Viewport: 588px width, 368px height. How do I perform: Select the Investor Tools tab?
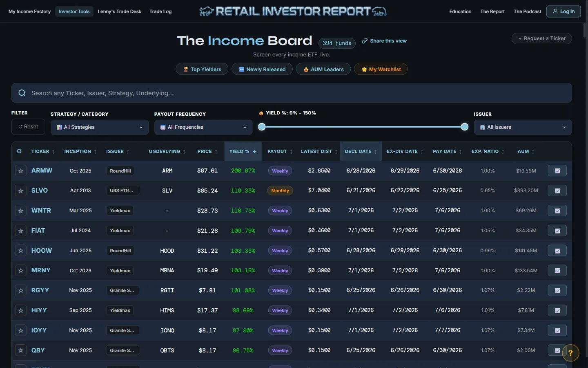pyautogui.click(x=74, y=11)
